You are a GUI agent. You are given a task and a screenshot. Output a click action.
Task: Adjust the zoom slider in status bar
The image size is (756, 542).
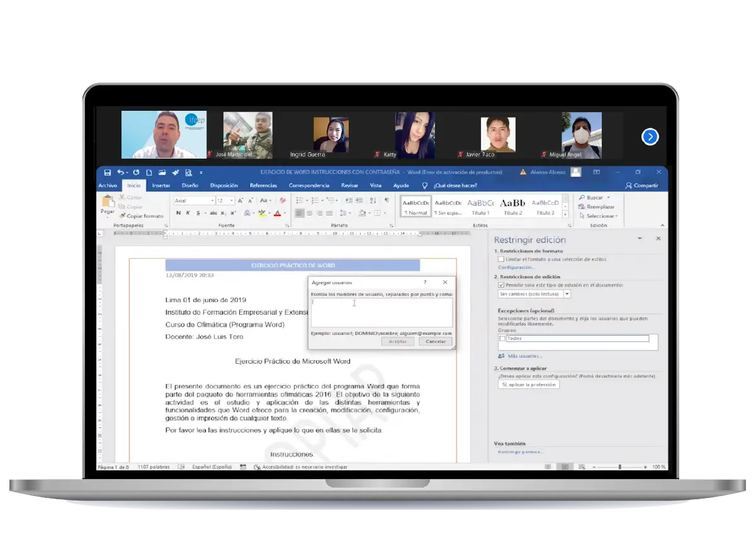pos(620,467)
